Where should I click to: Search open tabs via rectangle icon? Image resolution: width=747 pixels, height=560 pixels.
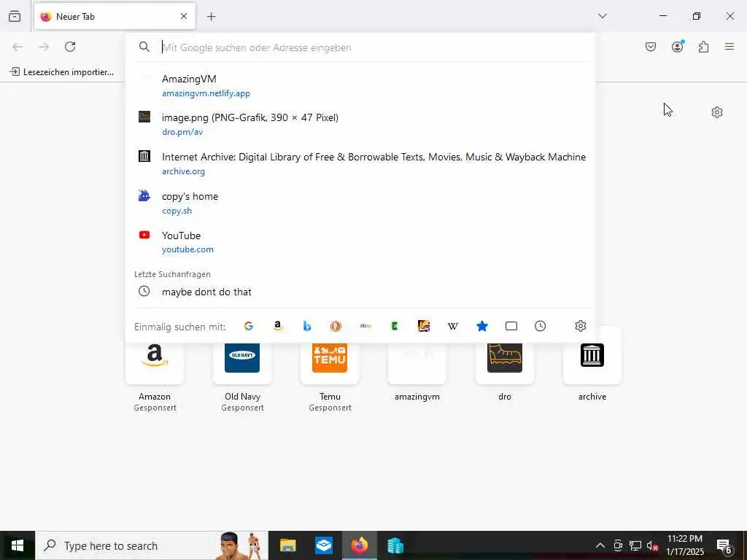click(511, 326)
